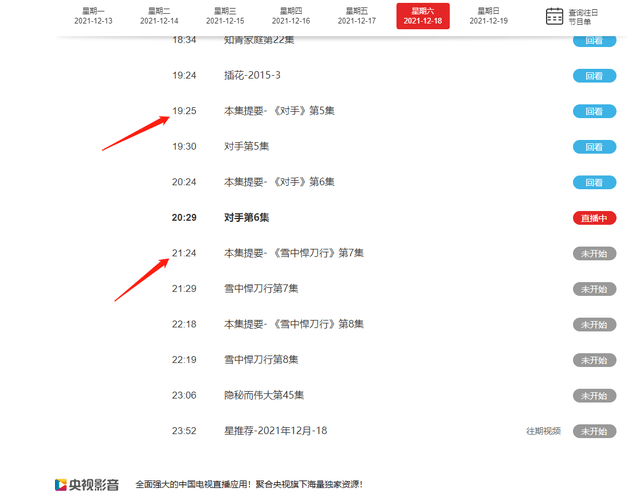Click the bold 20:29 time entry
Image resolution: width=640 pixels, height=496 pixels.
[184, 217]
